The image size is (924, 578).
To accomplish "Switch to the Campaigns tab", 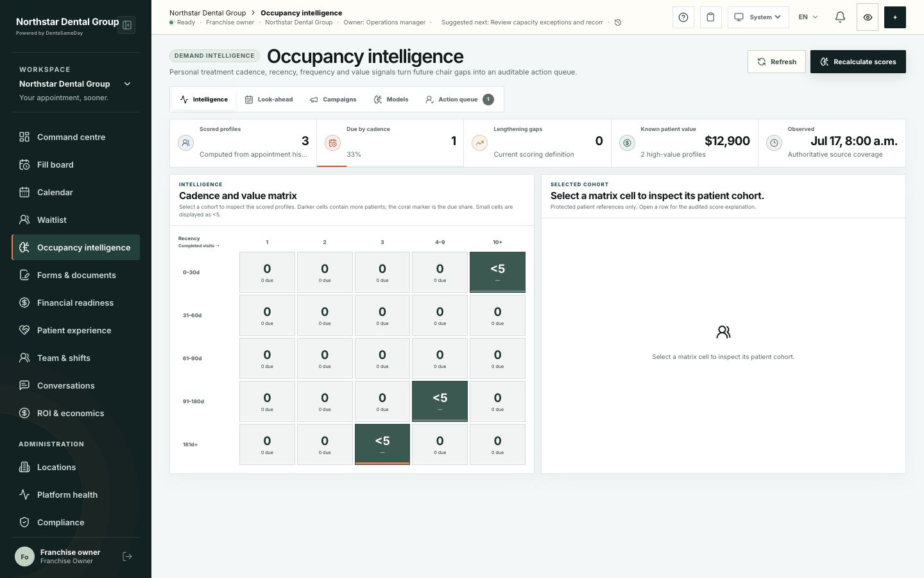I will coord(333,100).
